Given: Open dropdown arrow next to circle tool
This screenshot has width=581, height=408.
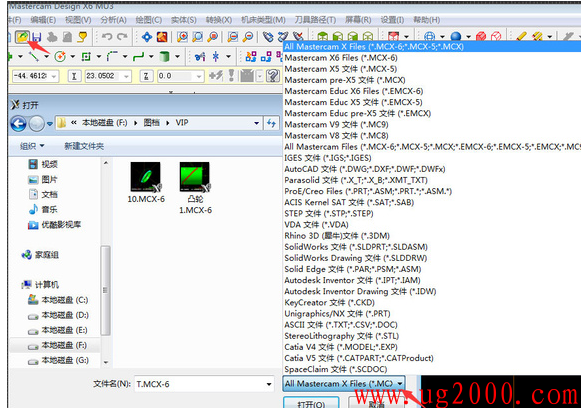Looking at the screenshot, I should [73, 56].
